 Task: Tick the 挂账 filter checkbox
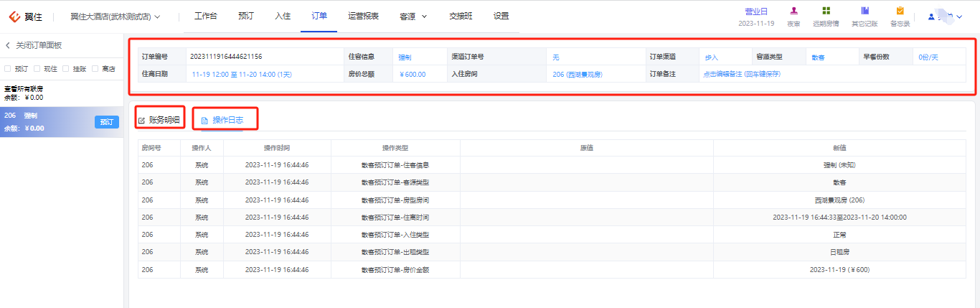pyautogui.click(x=66, y=69)
